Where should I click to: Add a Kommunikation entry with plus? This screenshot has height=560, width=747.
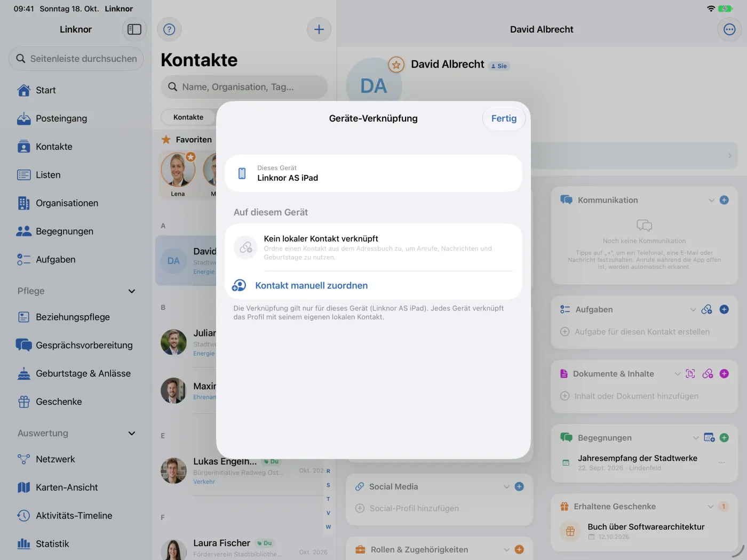(x=724, y=200)
